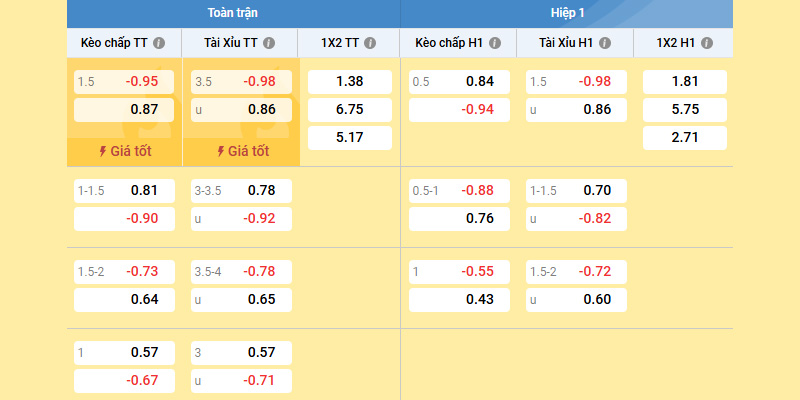The height and width of the screenshot is (400, 800).
Task: Pick handicap 1.5-2 odds -0.73
Action: pyautogui.click(x=124, y=272)
